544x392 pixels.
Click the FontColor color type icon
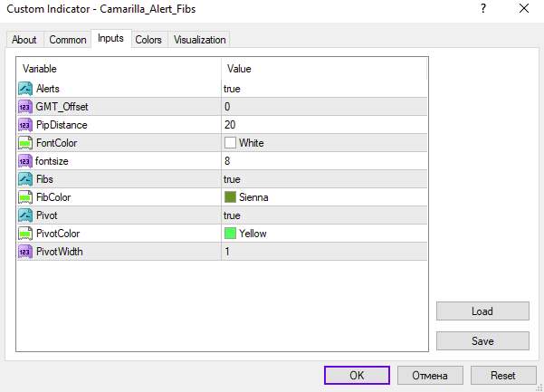(25, 143)
